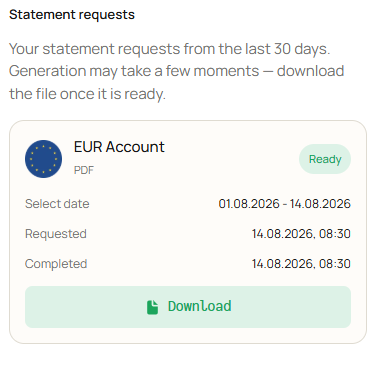Click the Download button label text
The width and height of the screenshot is (376, 383).
point(199,306)
